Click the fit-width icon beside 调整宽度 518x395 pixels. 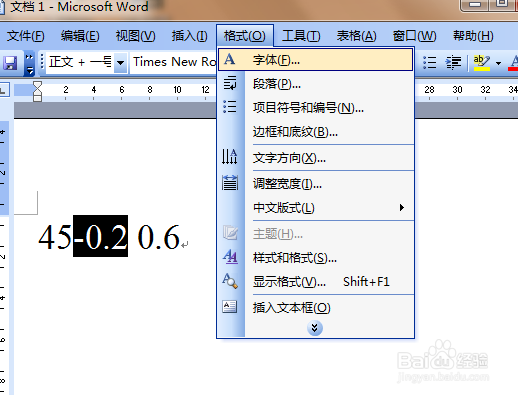[x=230, y=182]
